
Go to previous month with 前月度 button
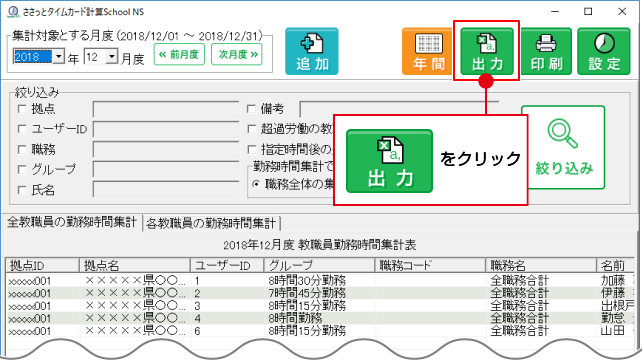pos(179,54)
